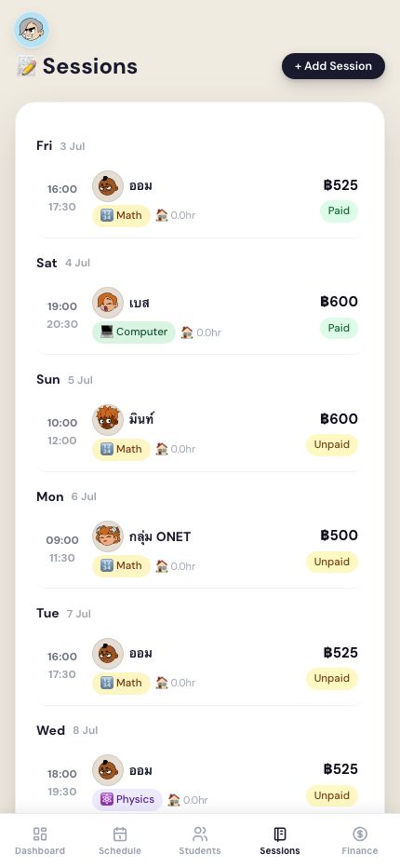Viewport: 400px width, 868px height.
Task: Toggle the Unpaid badge on Monday ONET session
Action: [332, 562]
